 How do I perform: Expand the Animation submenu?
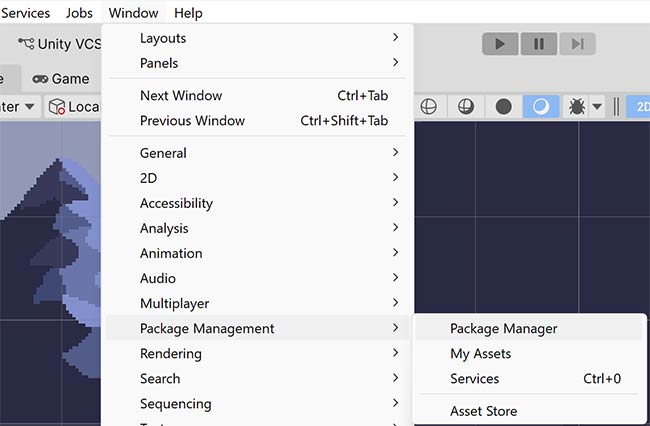pyautogui.click(x=257, y=253)
